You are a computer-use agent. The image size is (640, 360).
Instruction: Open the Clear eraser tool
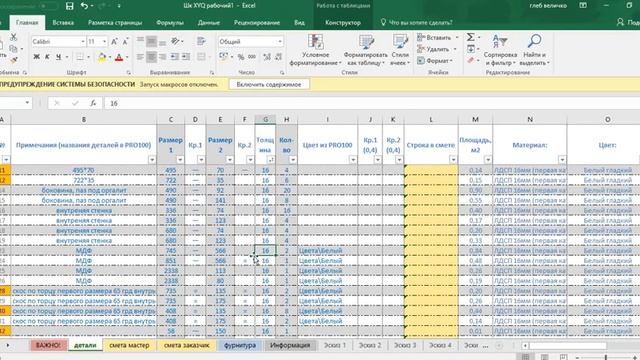(x=471, y=60)
